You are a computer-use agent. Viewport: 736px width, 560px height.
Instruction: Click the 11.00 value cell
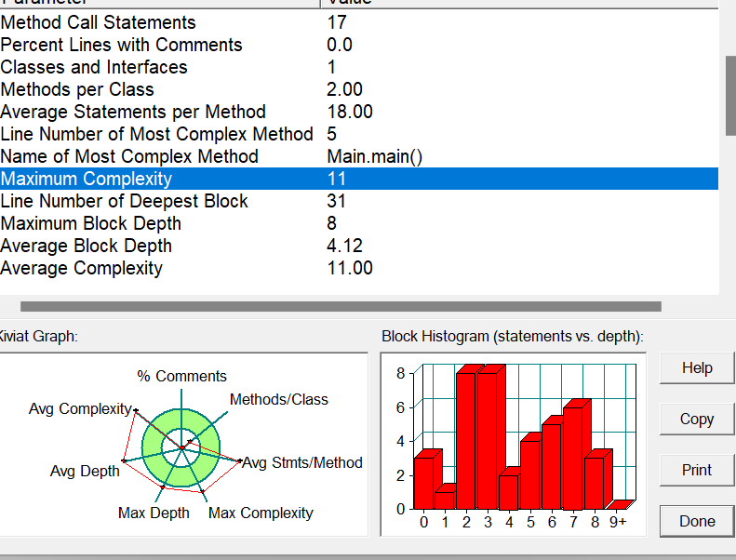(350, 268)
